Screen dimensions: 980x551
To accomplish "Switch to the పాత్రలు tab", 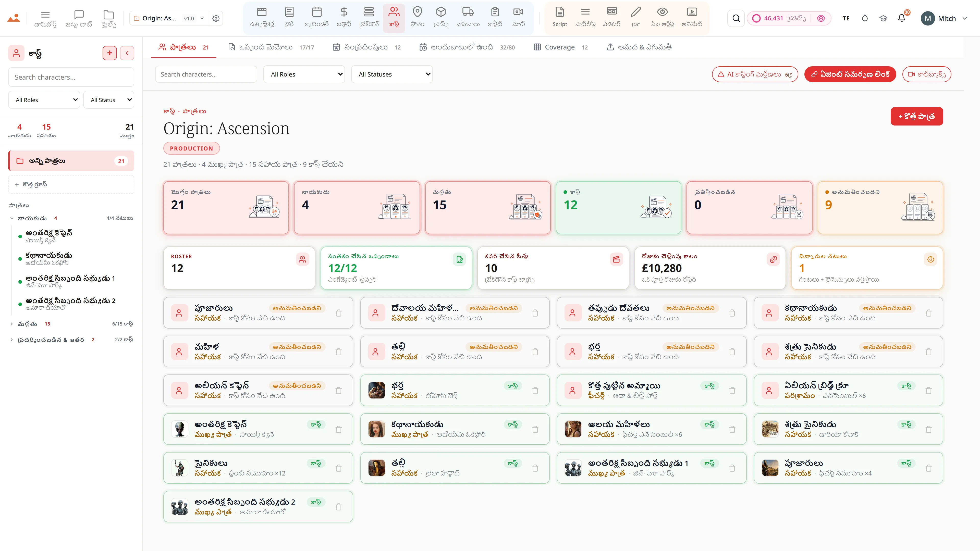I will [x=184, y=47].
